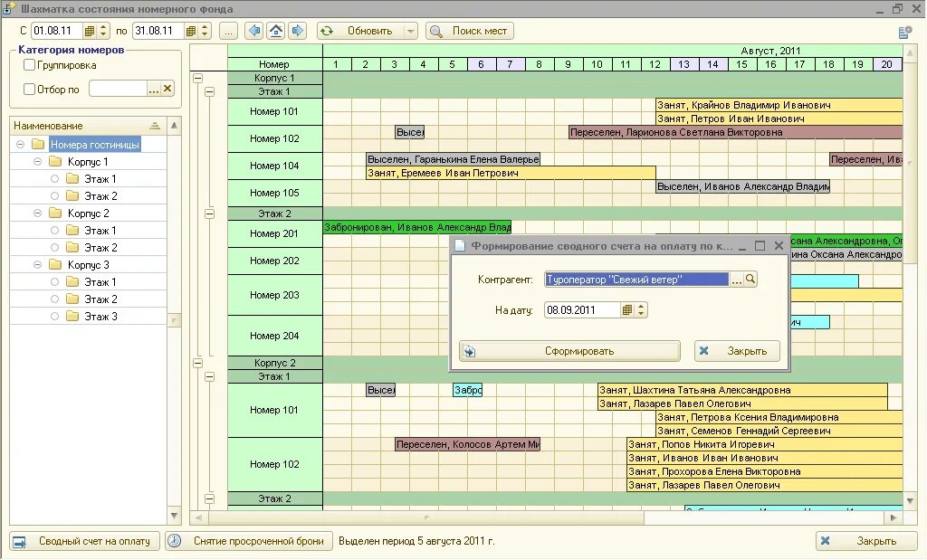Collapse Корпус 1 group in the chess grid
This screenshot has height=560, width=927.
point(198,78)
